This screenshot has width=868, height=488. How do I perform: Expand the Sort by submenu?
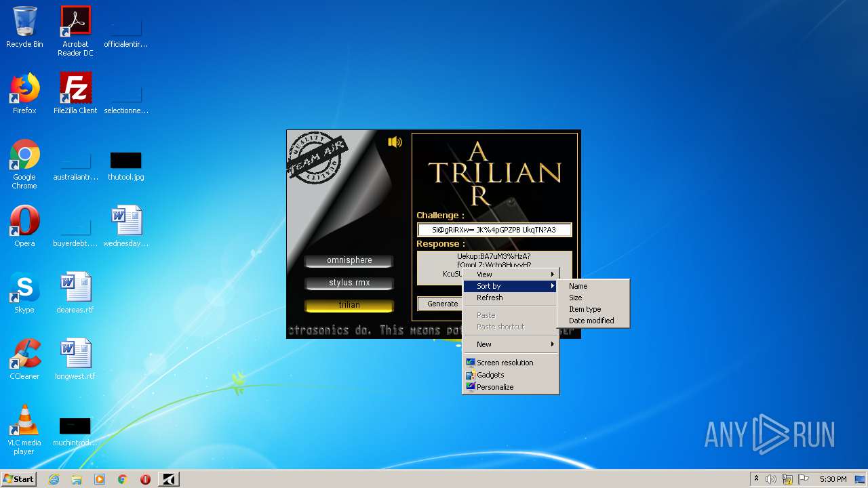511,286
